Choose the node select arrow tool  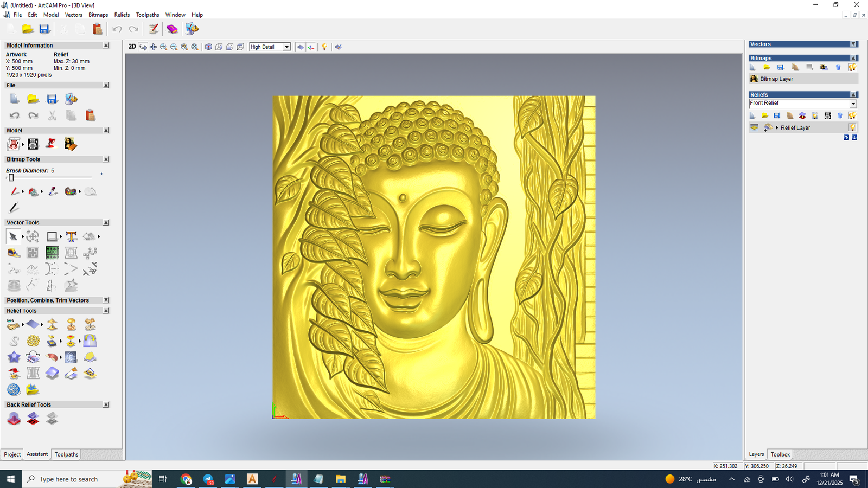pyautogui.click(x=13, y=236)
